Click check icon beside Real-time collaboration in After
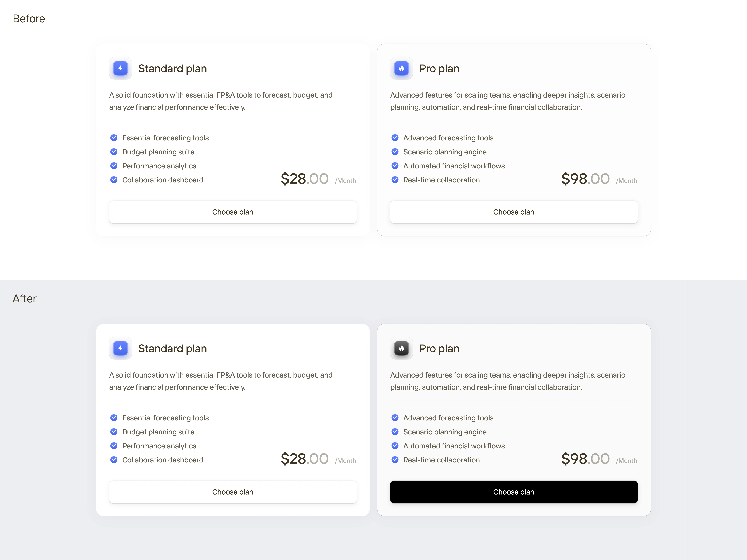Screen dimensions: 747x560 [395, 460]
